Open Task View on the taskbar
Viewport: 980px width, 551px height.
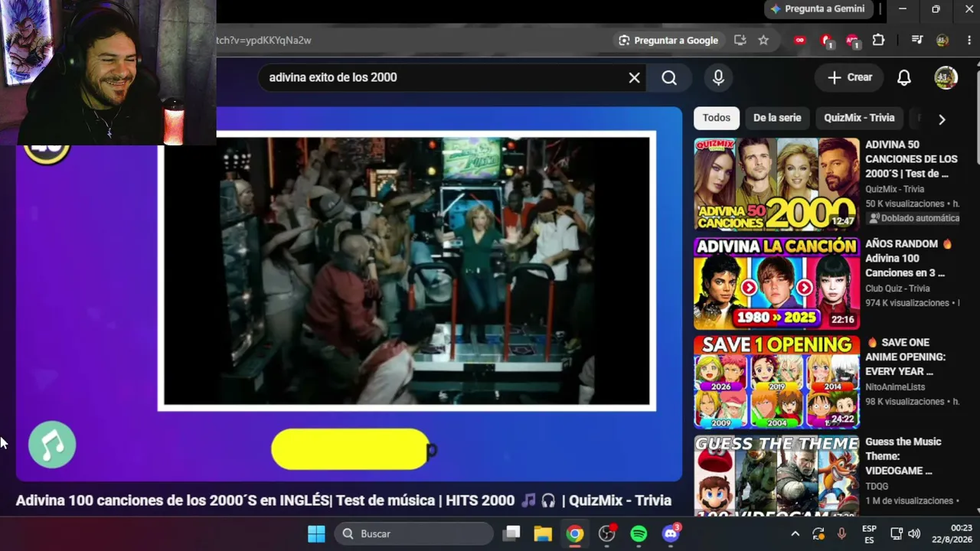(x=512, y=533)
